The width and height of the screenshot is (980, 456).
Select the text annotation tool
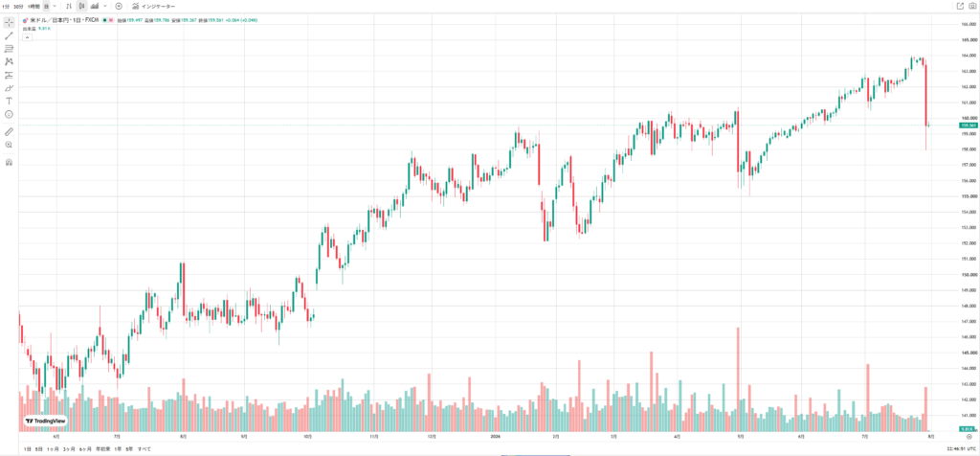pos(9,101)
